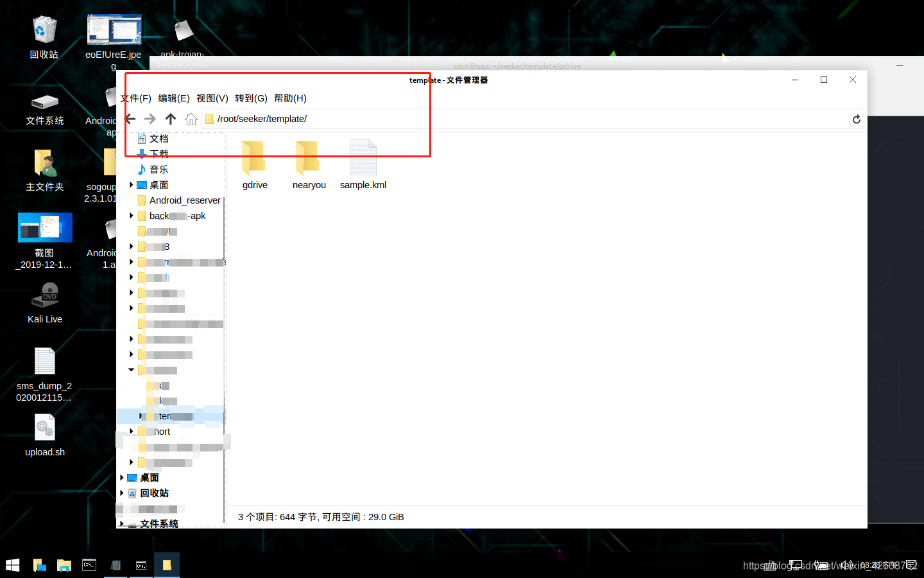Select the highlighted template tree row

click(x=171, y=416)
